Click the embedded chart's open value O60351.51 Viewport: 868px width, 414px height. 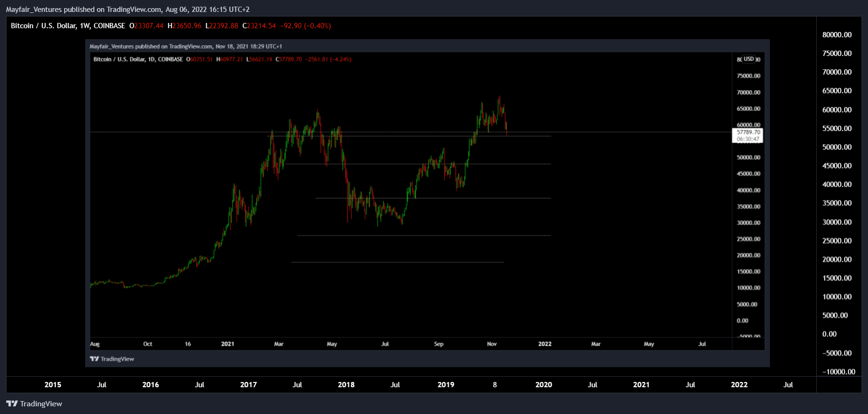[200, 59]
